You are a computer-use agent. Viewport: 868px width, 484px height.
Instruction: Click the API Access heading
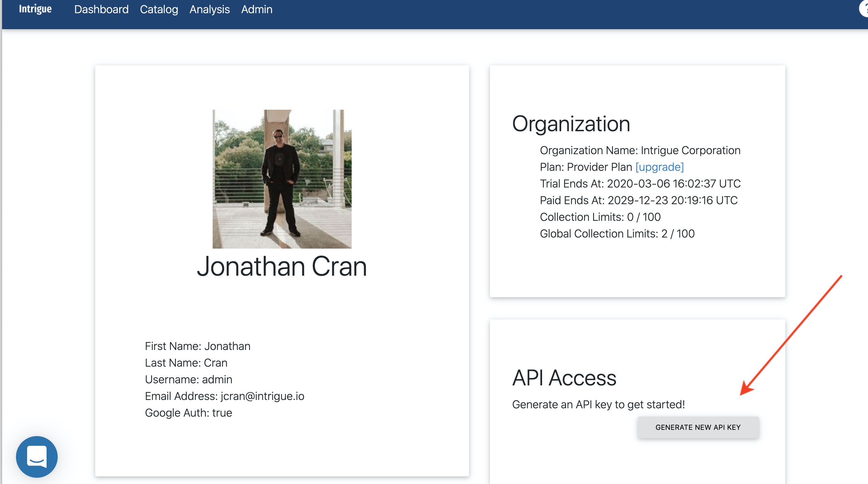[x=564, y=378]
